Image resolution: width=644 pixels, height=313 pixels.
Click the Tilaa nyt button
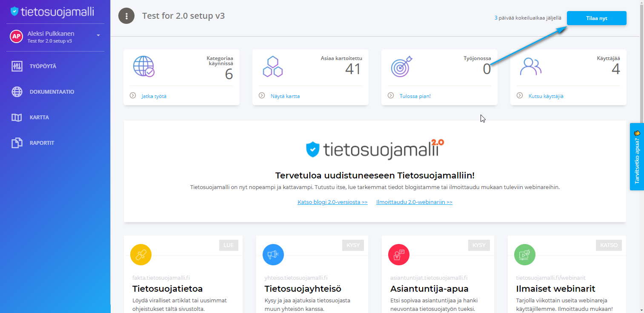click(x=596, y=18)
